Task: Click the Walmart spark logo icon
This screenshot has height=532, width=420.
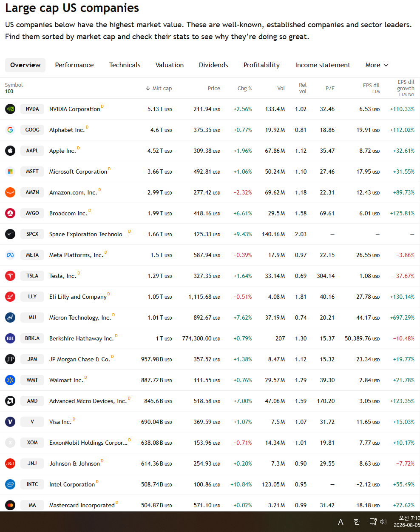Action: click(x=10, y=380)
